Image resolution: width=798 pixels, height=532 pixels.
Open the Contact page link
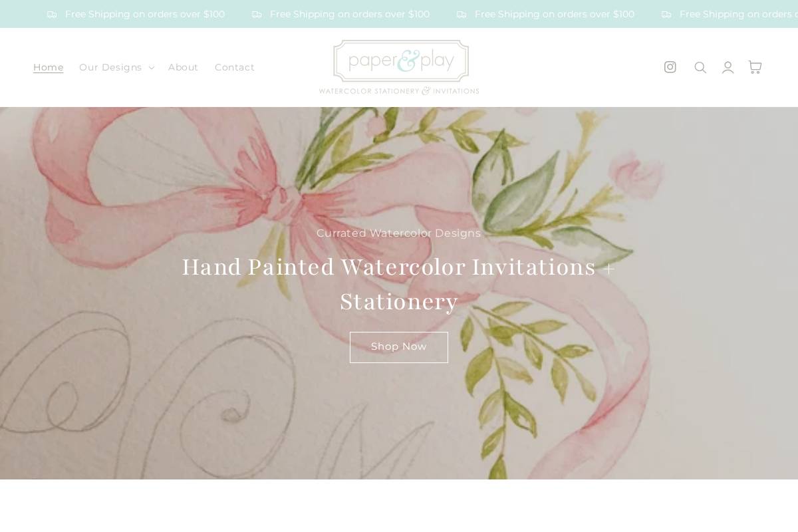coord(235,67)
